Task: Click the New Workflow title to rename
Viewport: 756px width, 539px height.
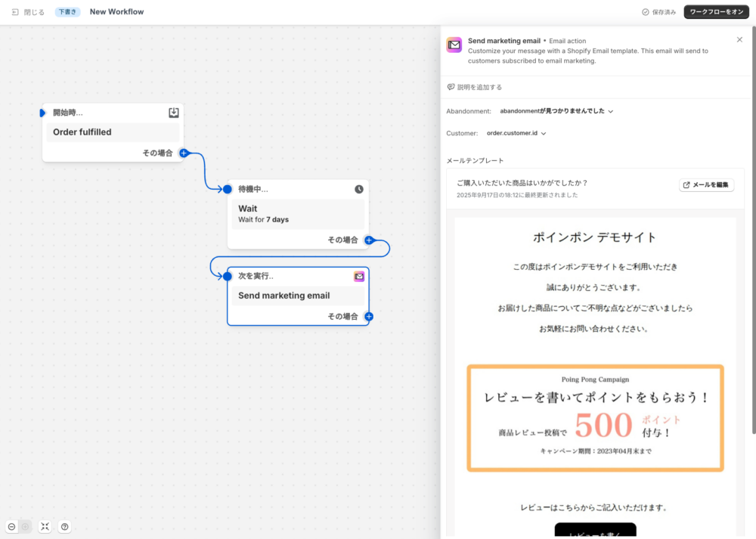Action: tap(116, 12)
